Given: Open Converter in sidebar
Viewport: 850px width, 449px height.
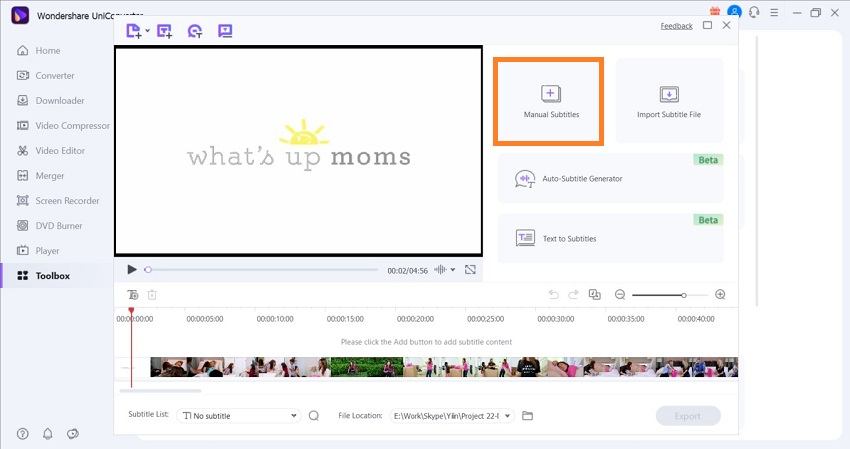Looking at the screenshot, I should point(46,75).
